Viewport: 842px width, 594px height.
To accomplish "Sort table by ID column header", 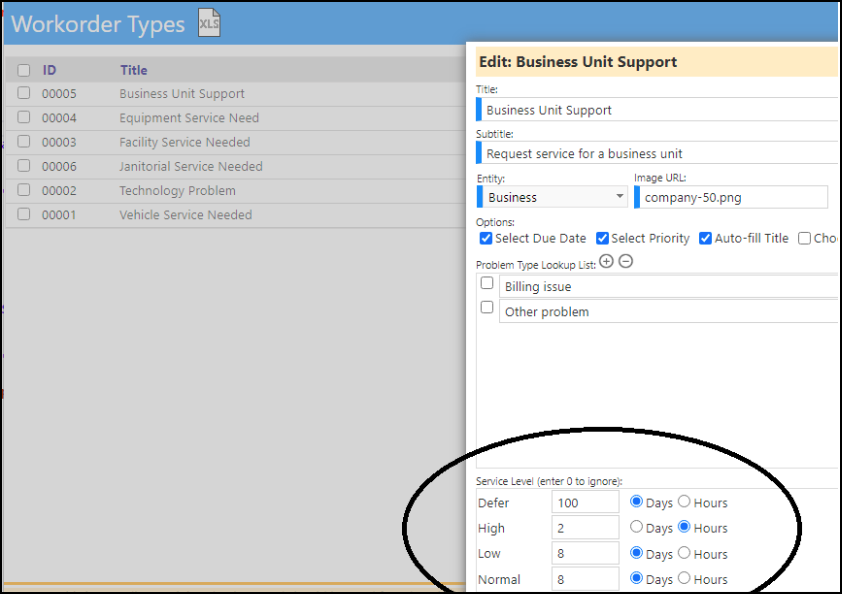I will (49, 70).
